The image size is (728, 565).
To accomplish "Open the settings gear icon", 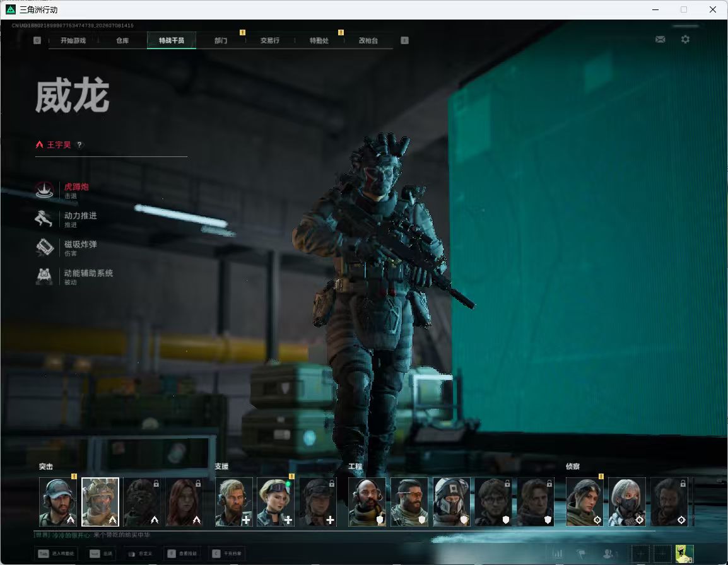I will (685, 40).
